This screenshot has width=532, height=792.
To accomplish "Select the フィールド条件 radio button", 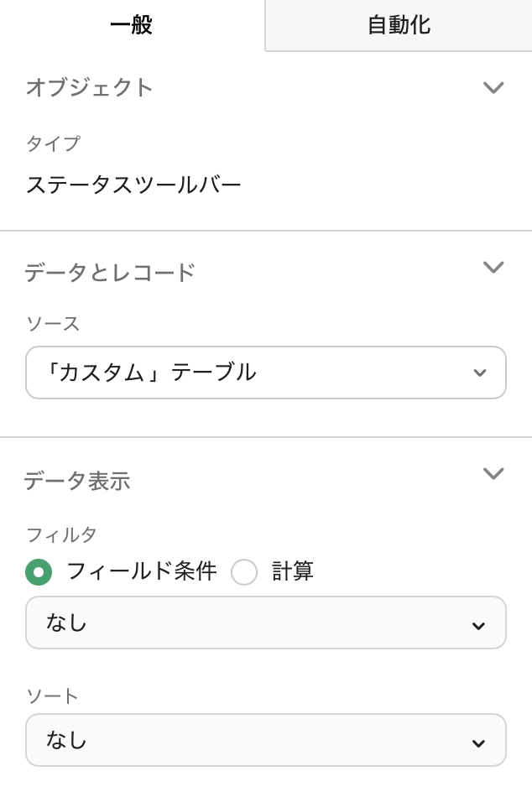I will click(x=38, y=571).
